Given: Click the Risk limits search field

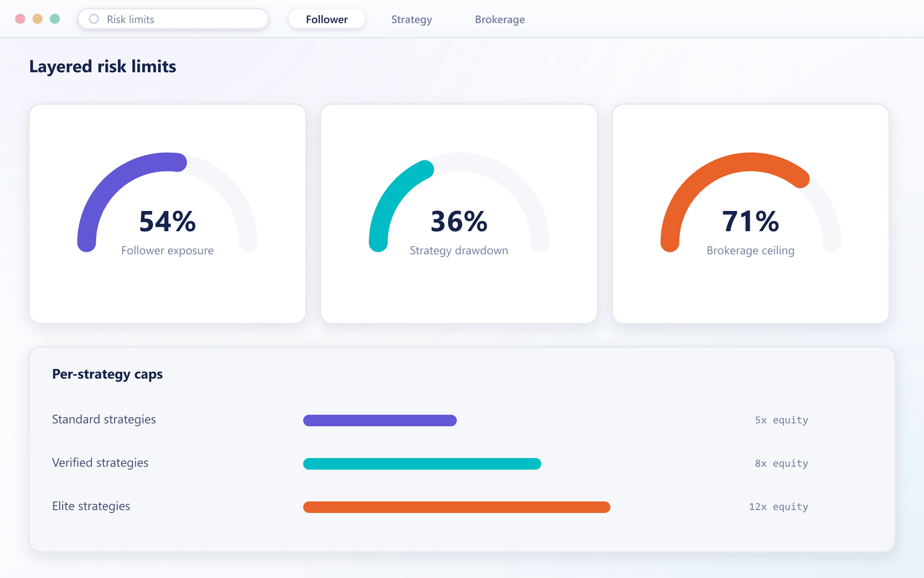Looking at the screenshot, I should (173, 19).
